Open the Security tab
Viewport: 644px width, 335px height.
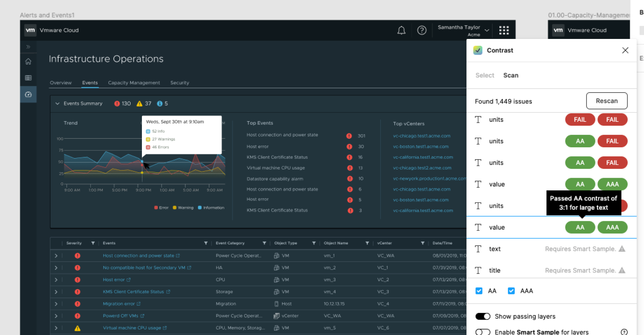coord(180,83)
